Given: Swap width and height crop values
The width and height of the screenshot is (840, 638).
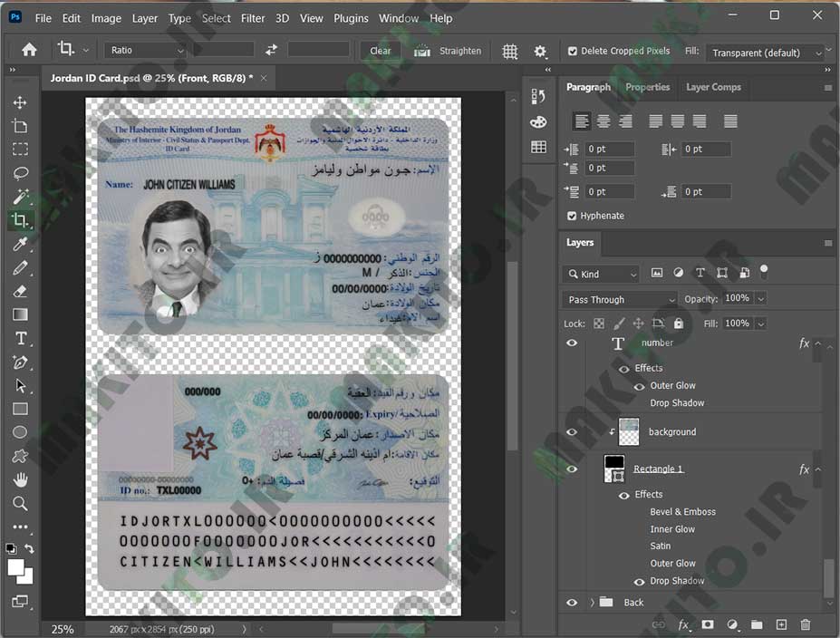Looking at the screenshot, I should pos(271,50).
